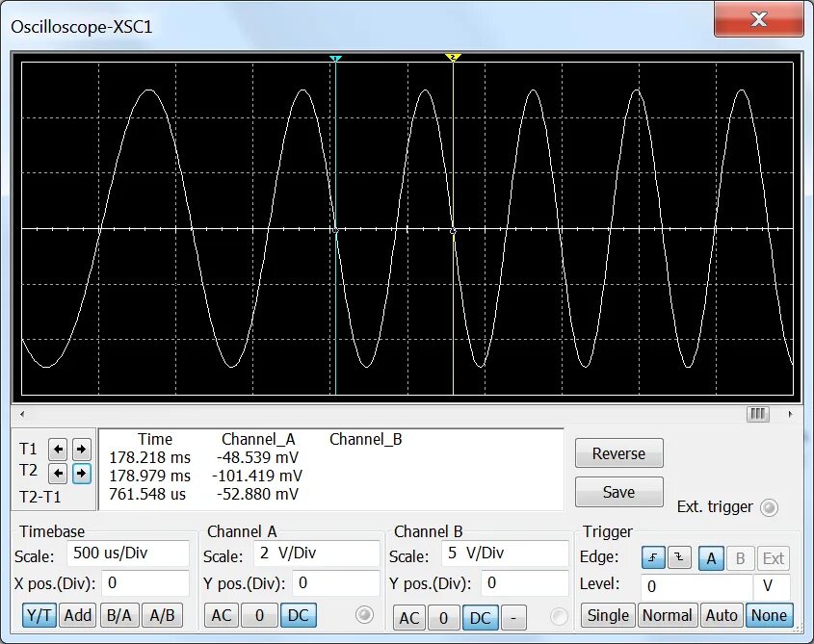Select falling edge trigger icon
Viewport: 814px width, 644px height.
679,558
